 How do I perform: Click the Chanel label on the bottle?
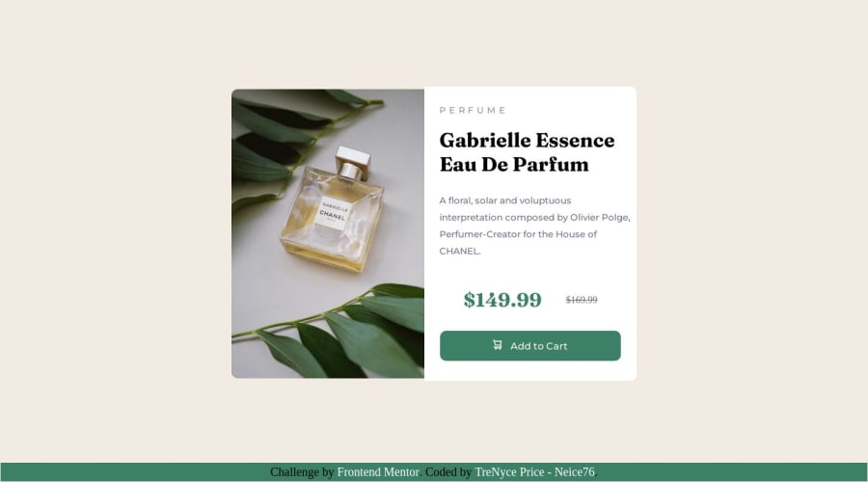(x=334, y=213)
